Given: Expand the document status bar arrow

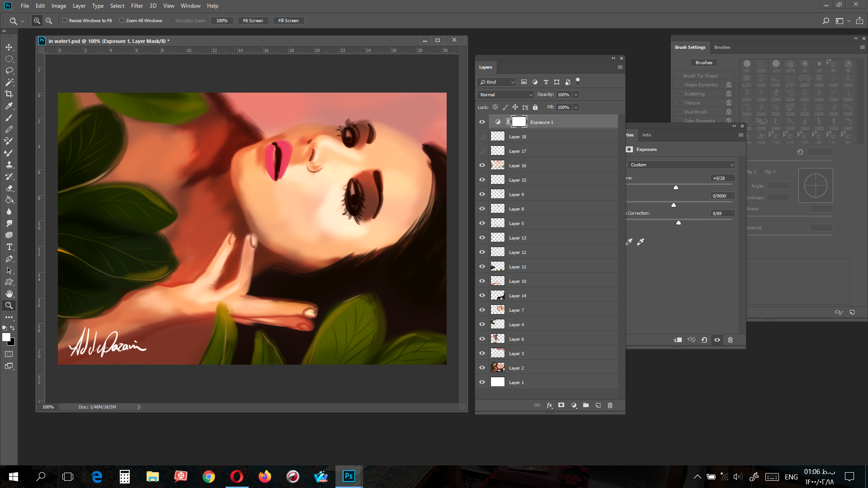Looking at the screenshot, I should pos(139,407).
